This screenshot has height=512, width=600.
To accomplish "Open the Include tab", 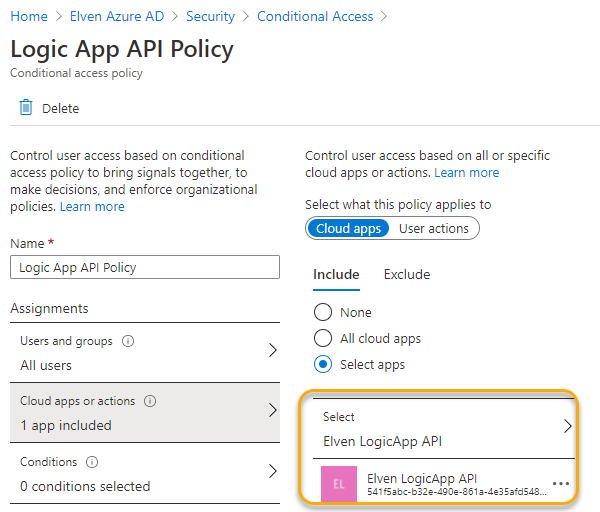I will tap(336, 275).
